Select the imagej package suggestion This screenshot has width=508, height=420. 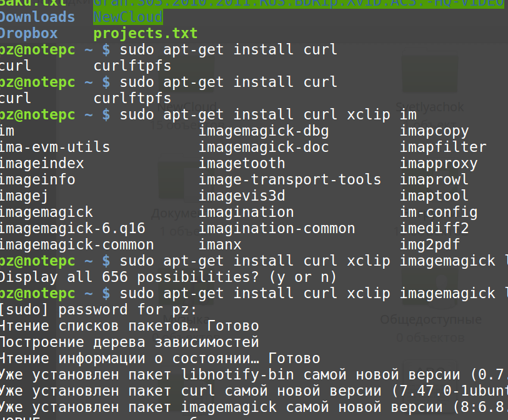pyautogui.click(x=24, y=196)
